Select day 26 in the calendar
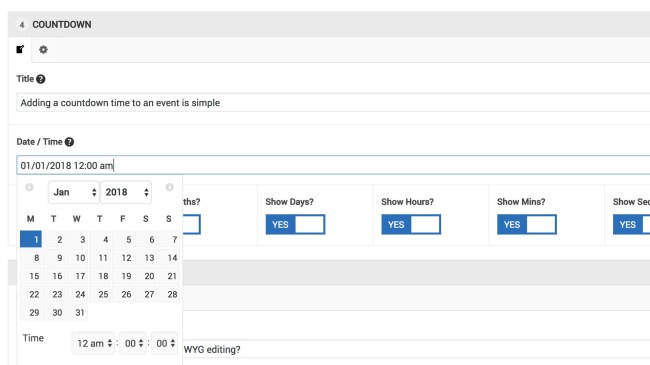 124,294
